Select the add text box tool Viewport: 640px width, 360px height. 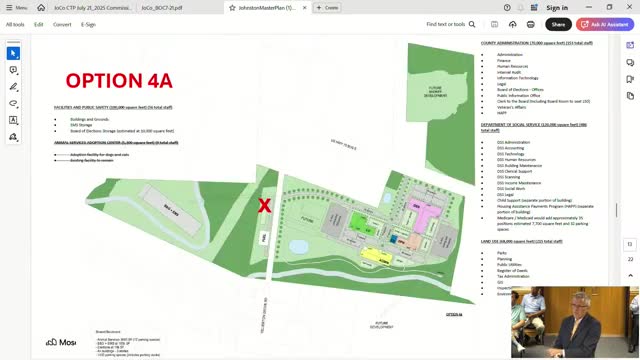click(x=13, y=120)
